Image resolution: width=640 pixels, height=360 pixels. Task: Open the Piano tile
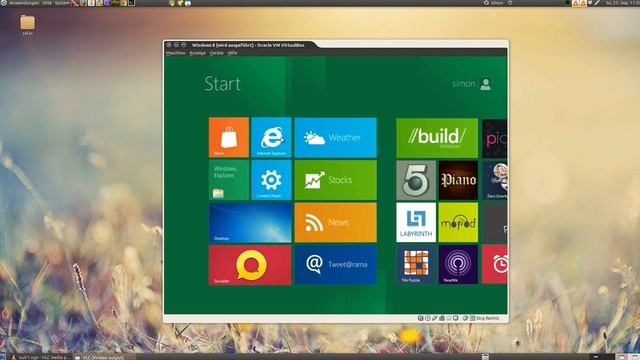(458, 180)
